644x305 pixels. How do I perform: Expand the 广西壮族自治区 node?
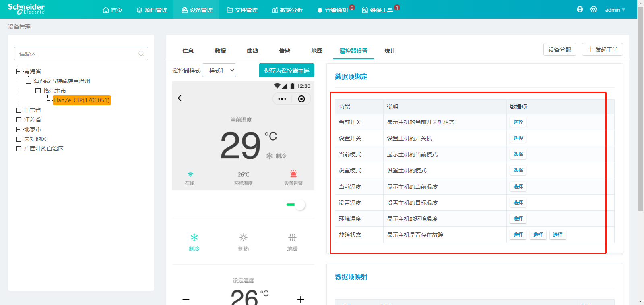[19, 149]
